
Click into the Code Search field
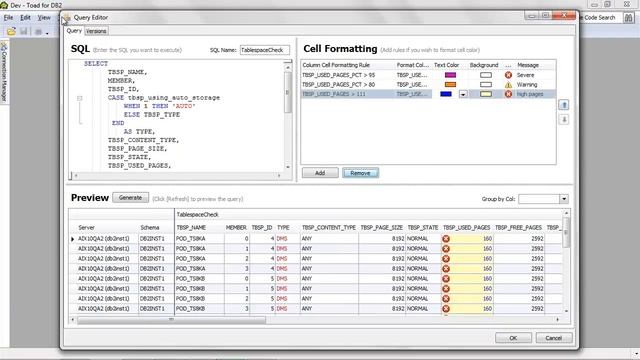[600, 18]
